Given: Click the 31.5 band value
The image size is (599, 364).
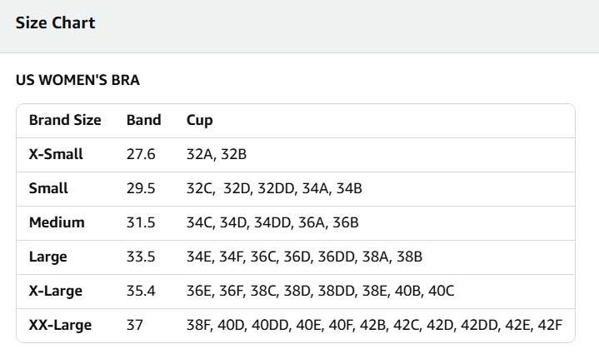Looking at the screenshot, I should tap(141, 222).
